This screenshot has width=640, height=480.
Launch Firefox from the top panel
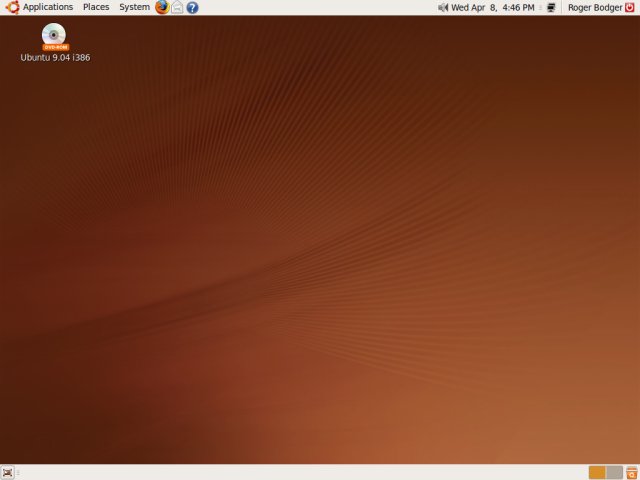tap(162, 7)
